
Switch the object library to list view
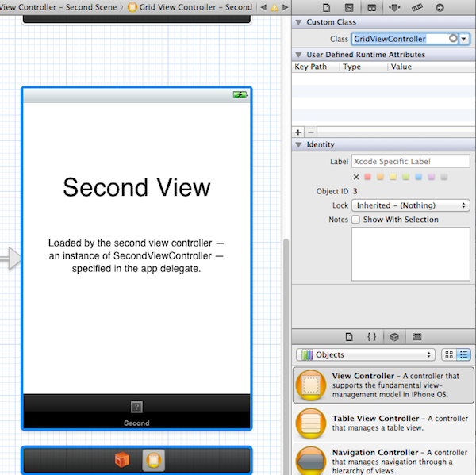[463, 354]
